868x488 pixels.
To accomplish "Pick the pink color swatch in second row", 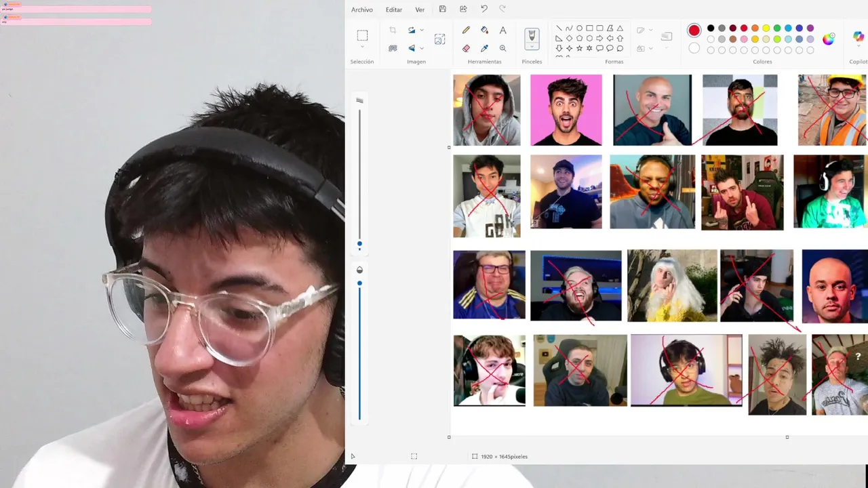I will pos(744,39).
